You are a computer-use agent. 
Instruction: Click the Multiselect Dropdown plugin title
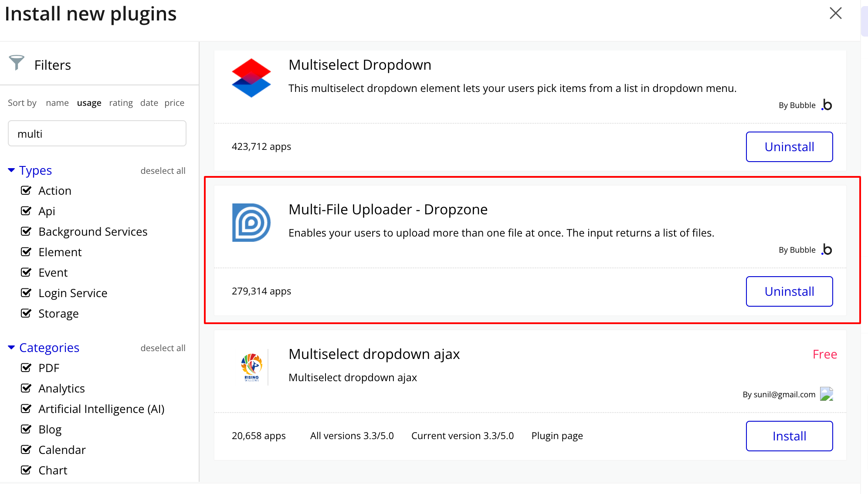(360, 65)
